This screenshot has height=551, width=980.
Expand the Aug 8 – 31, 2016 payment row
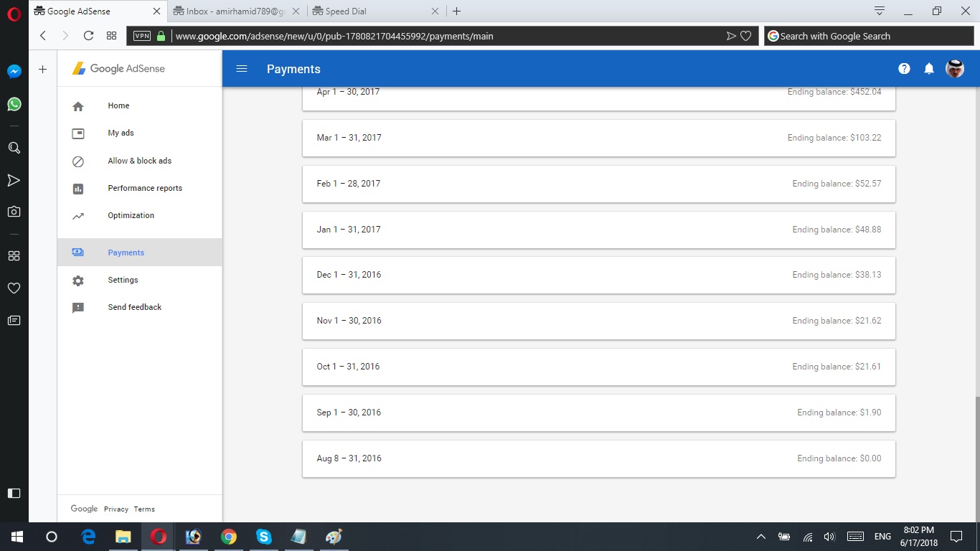[598, 458]
